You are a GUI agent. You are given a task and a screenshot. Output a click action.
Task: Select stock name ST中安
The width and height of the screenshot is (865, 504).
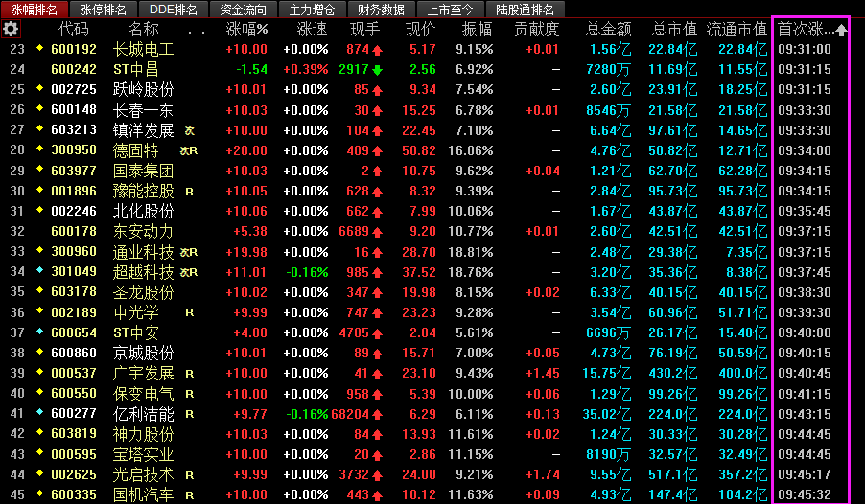tap(136, 333)
